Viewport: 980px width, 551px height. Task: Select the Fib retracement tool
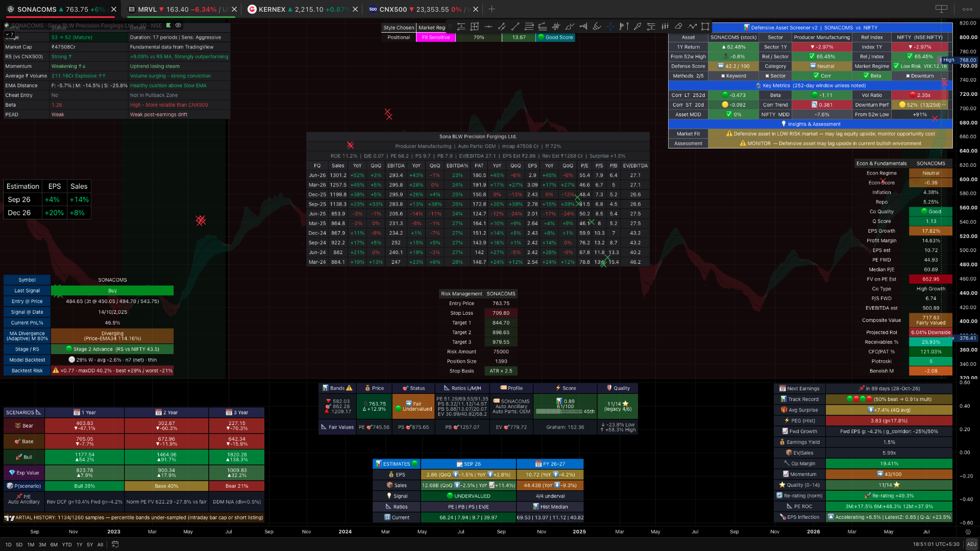click(x=529, y=27)
